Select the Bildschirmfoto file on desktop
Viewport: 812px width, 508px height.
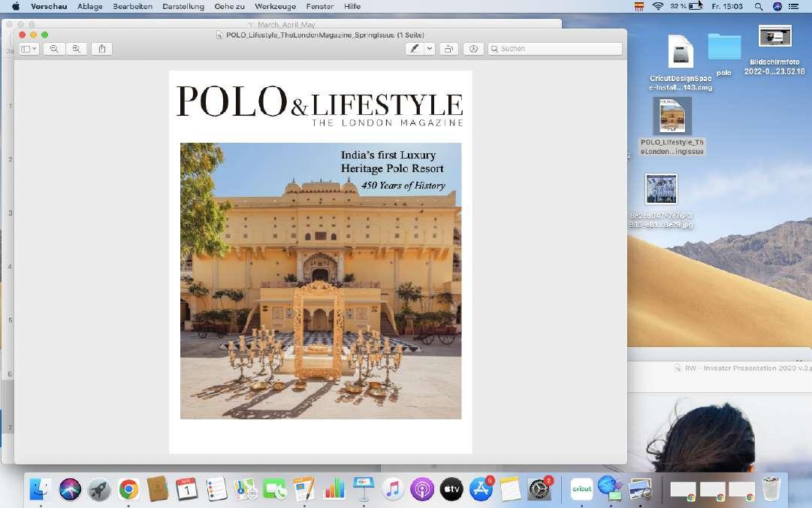pyautogui.click(x=774, y=38)
